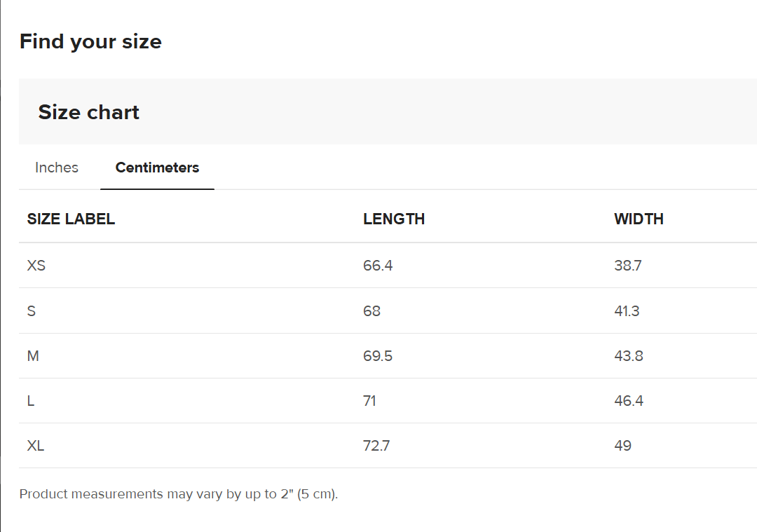The width and height of the screenshot is (757, 532).
Task: Select the S size label
Action: click(32, 311)
